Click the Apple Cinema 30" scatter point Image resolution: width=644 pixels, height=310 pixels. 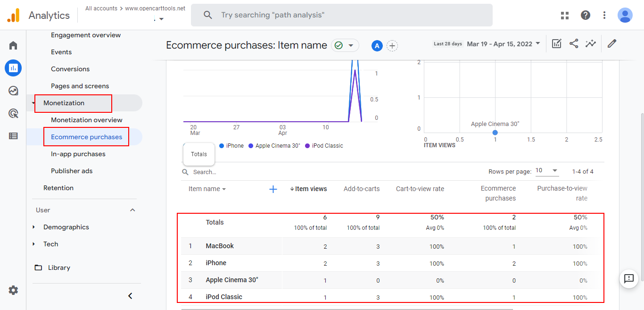point(495,133)
